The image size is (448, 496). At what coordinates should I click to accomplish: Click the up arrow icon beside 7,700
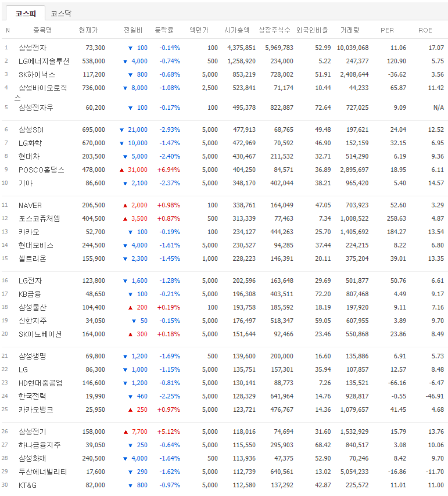pyautogui.click(x=126, y=432)
